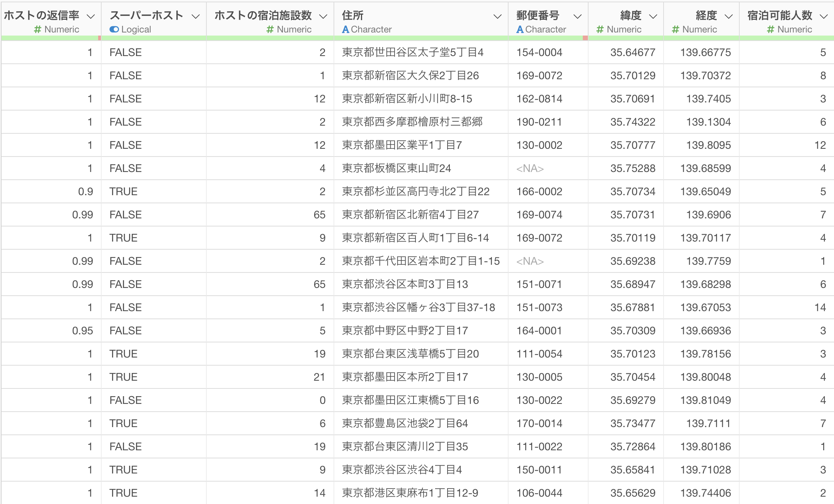This screenshot has height=504, width=834.
Task: Open the 郵便番号 column dropdown arrow
Action: [x=577, y=16]
